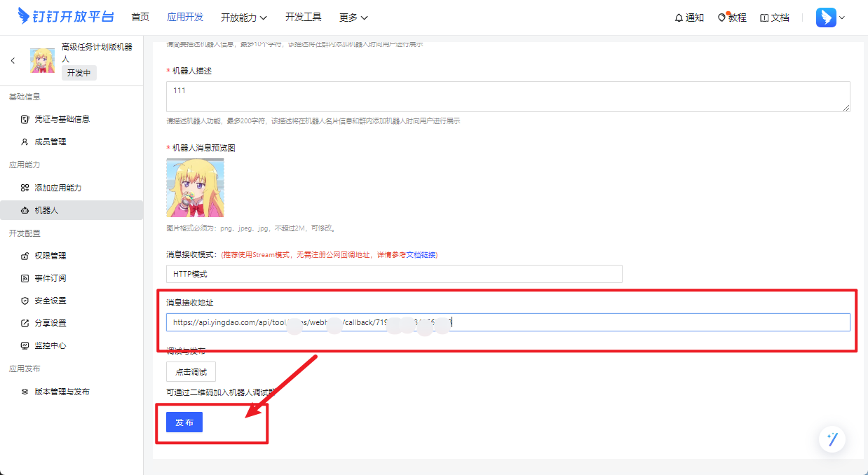Image resolution: width=868 pixels, height=475 pixels.
Task: Open 监控中心 in the sidebar
Action: tap(50, 345)
